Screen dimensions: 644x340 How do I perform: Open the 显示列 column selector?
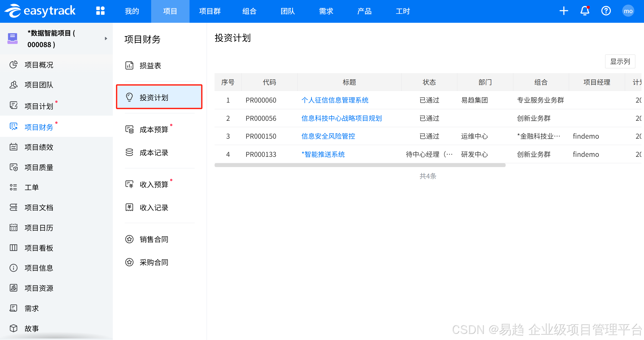click(x=620, y=61)
